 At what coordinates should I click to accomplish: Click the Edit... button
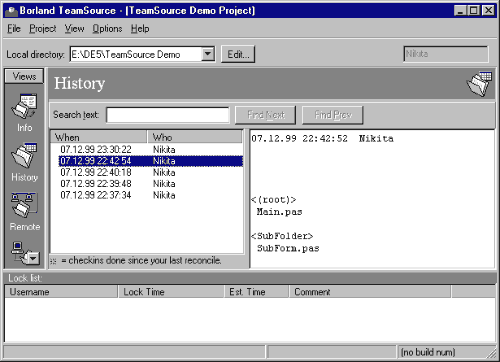[x=238, y=54]
